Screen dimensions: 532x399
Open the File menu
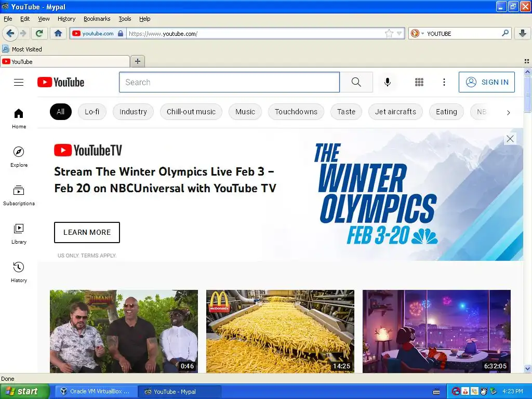click(8, 19)
